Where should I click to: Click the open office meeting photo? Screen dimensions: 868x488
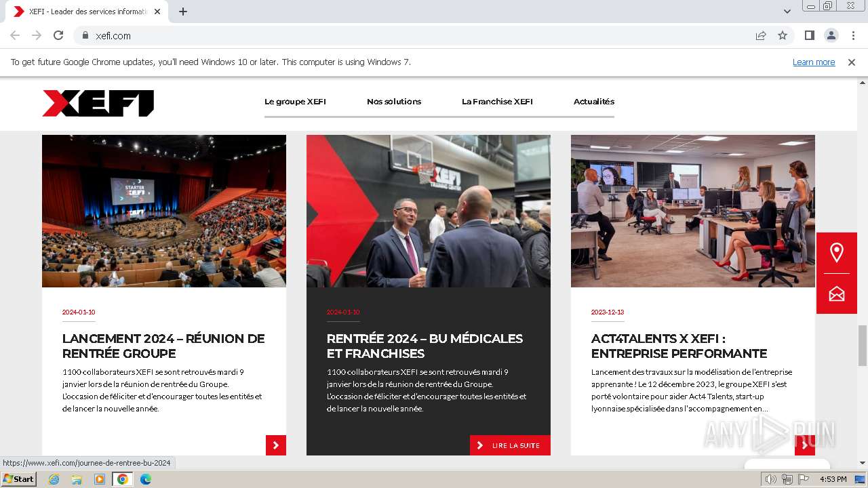(693, 211)
